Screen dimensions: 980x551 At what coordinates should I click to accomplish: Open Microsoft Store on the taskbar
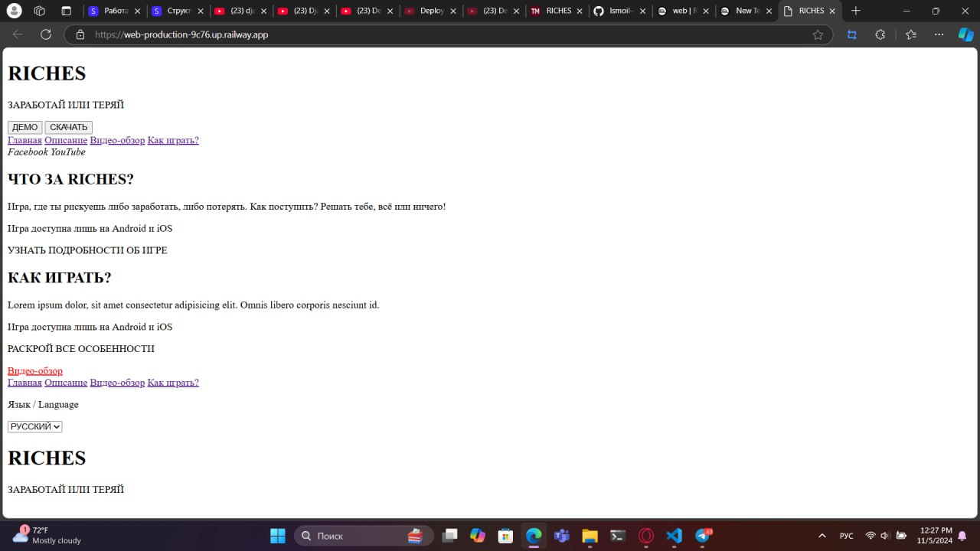pos(505,536)
